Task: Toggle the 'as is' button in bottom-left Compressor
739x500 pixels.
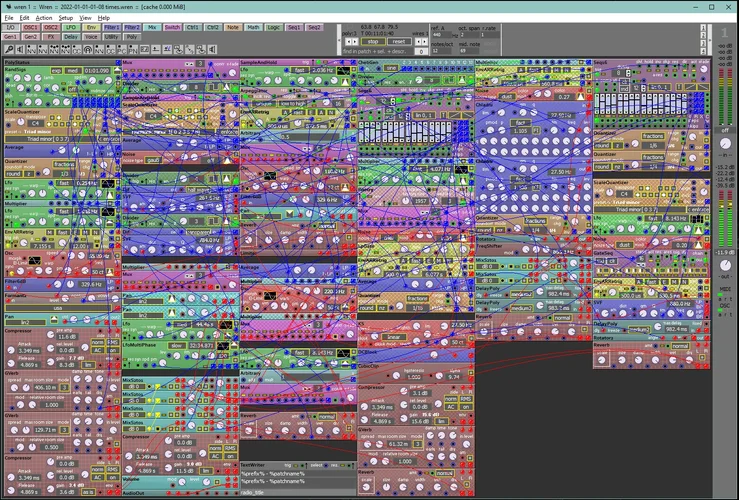Action: click(x=87, y=492)
